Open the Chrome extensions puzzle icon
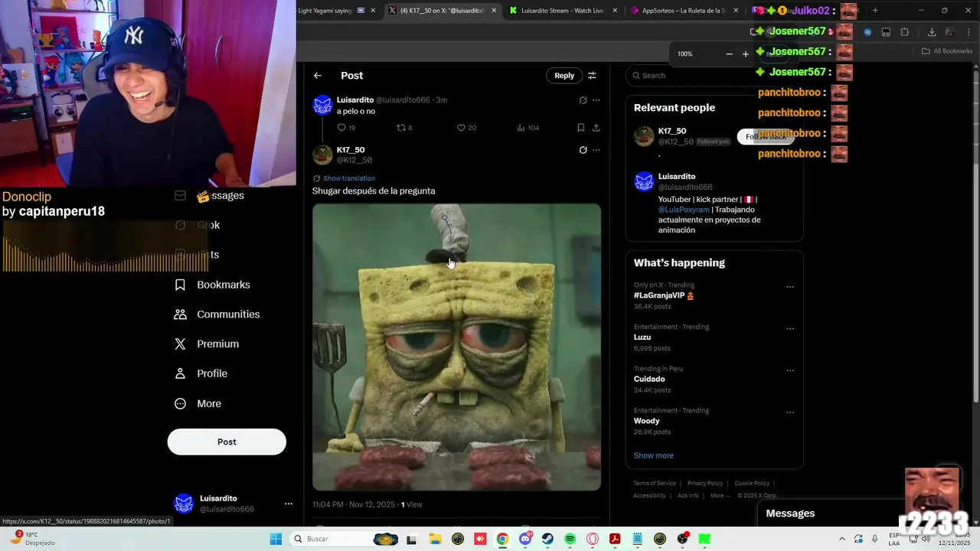The height and width of the screenshot is (551, 980). 904,32
